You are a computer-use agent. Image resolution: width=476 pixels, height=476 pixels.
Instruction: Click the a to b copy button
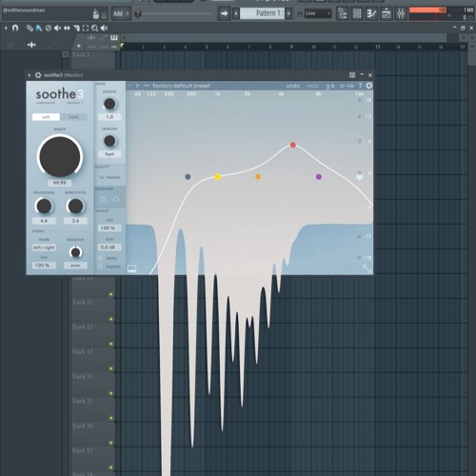(347, 86)
